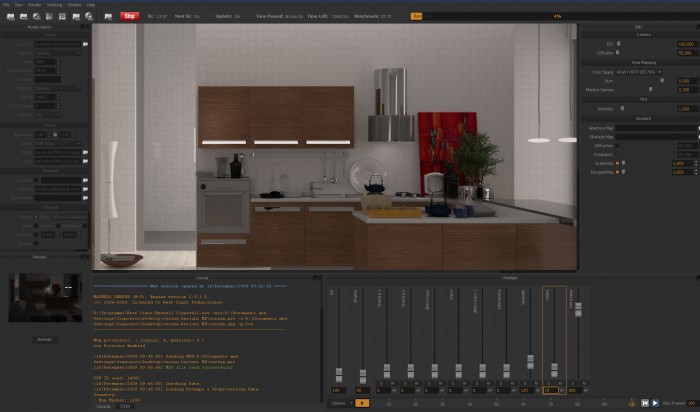This screenshot has height=412, width=700.
Task: Toggle the Override material checkbox
Action: point(36,180)
